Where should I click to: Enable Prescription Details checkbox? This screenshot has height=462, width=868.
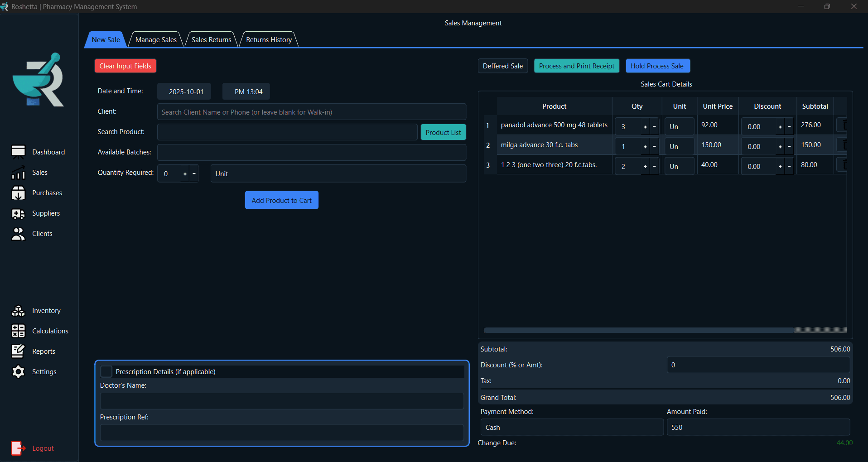coord(106,371)
